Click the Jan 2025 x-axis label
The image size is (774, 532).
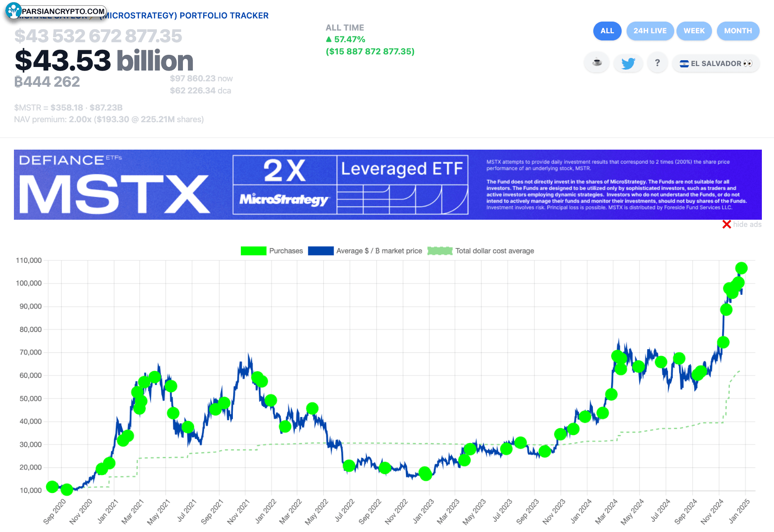[x=739, y=511]
